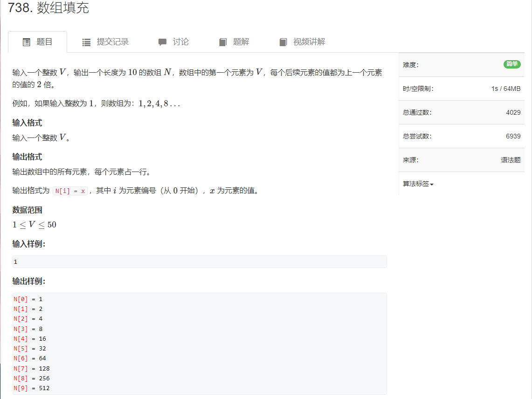Click the sample input box containing 1
This screenshot has height=399, width=532.
pyautogui.click(x=200, y=261)
